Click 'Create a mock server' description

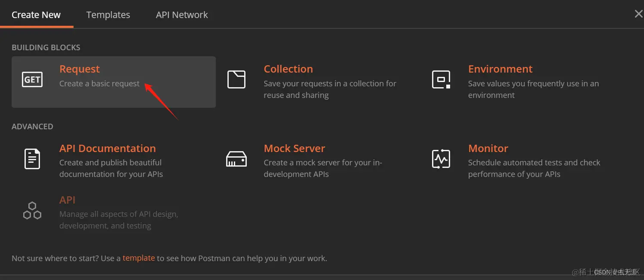323,168
